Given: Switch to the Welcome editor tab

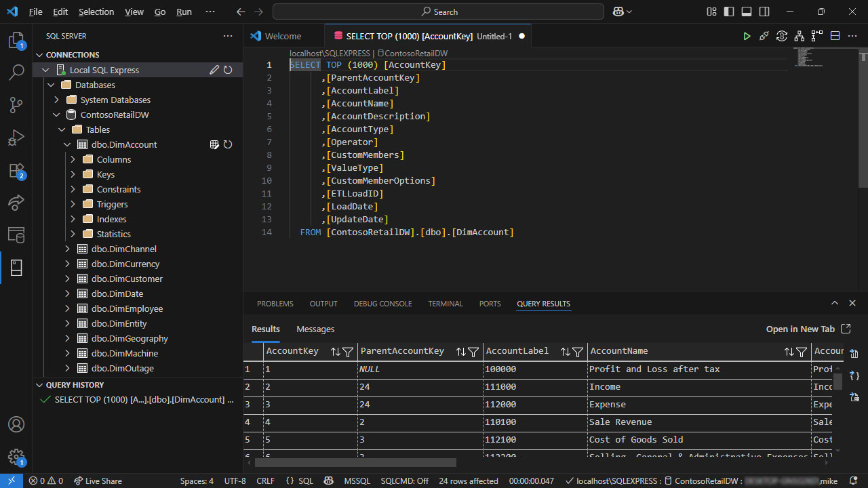Looking at the screenshot, I should [x=283, y=36].
